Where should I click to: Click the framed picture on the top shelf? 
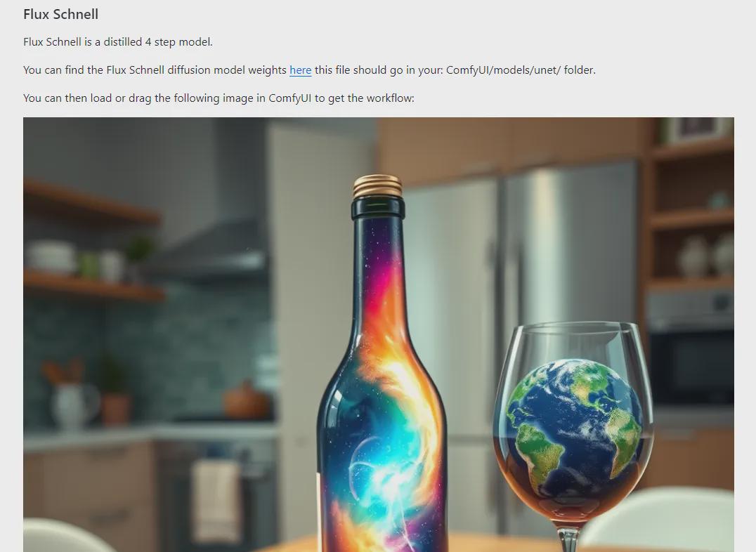click(x=698, y=129)
